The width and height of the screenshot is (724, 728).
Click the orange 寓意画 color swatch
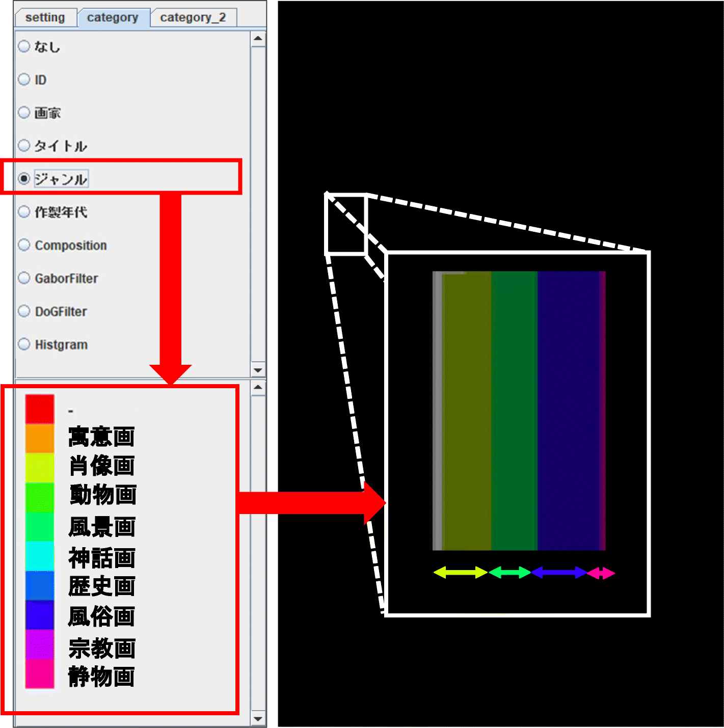(x=40, y=438)
